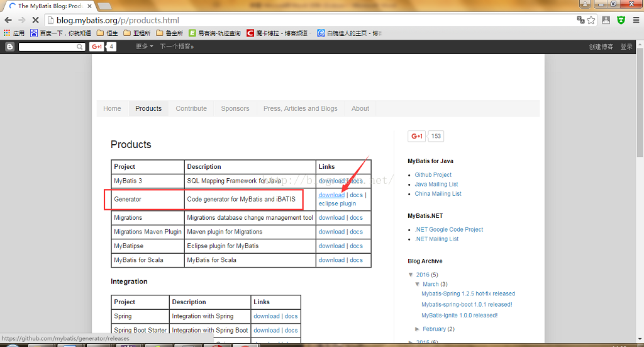
Task: Click the Generator project cell
Action: tap(148, 200)
